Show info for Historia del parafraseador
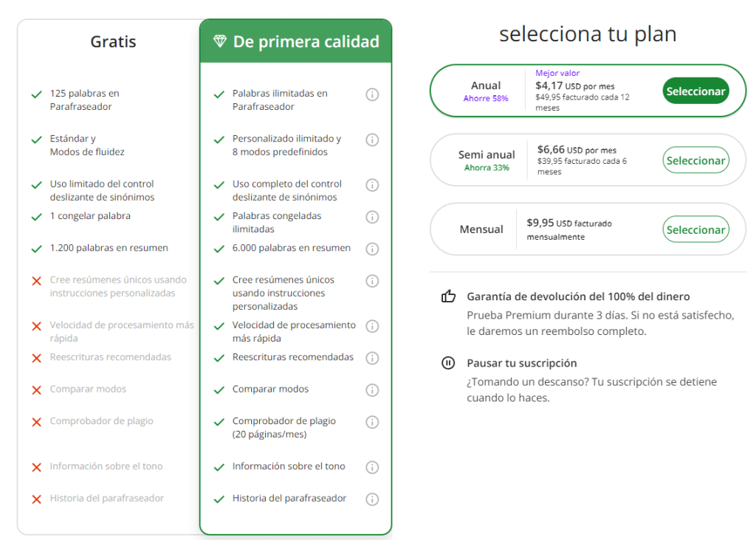This screenshot has height=540, width=756. click(x=372, y=499)
